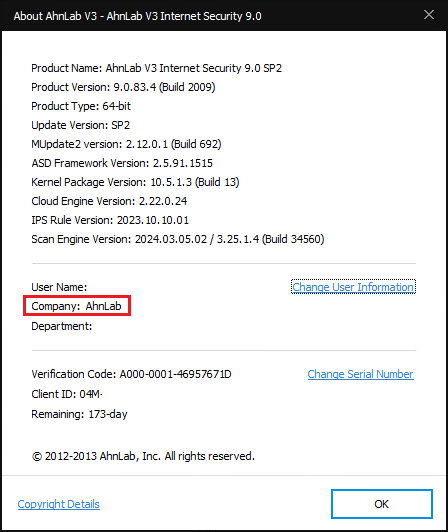Click the Product Version 9.0.83.4 line
Viewport: 448px width, 532px height.
click(123, 87)
